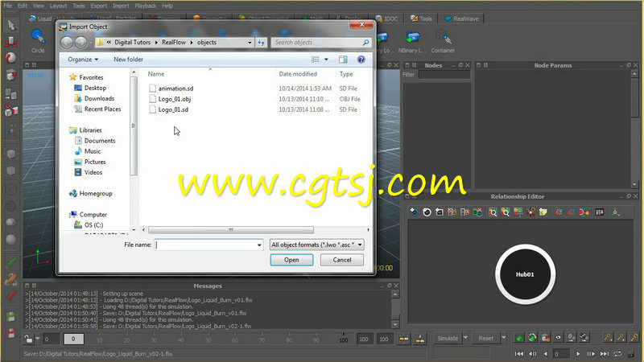644x362 pixels.
Task: Select the animation.sd file
Action: 175,88
